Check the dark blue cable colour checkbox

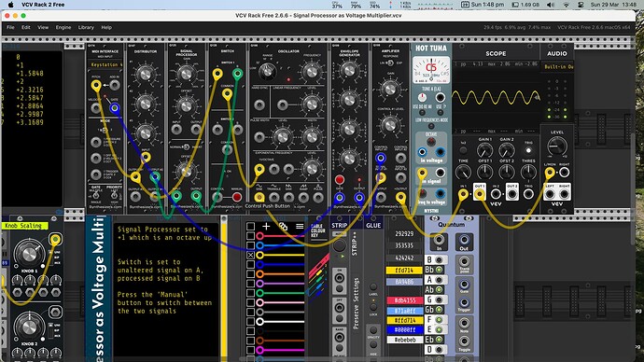(250, 264)
